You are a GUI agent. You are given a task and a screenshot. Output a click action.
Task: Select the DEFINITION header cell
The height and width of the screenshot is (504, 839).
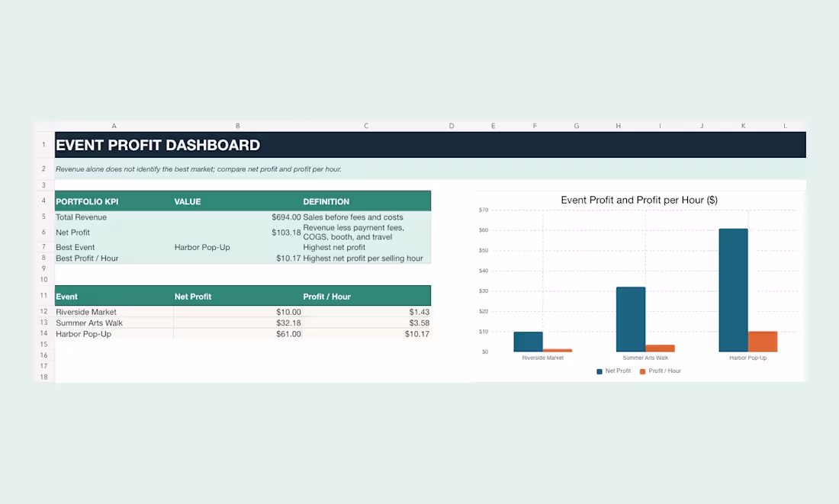click(367, 201)
